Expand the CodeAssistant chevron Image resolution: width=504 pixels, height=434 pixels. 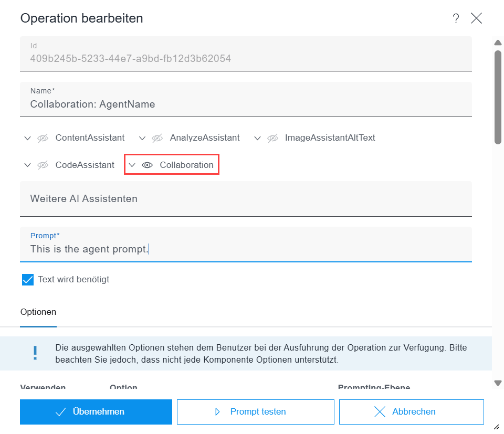point(27,165)
